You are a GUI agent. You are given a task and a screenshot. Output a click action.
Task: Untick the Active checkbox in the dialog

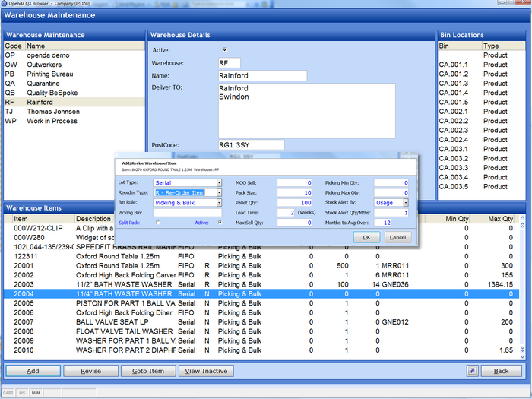point(220,223)
